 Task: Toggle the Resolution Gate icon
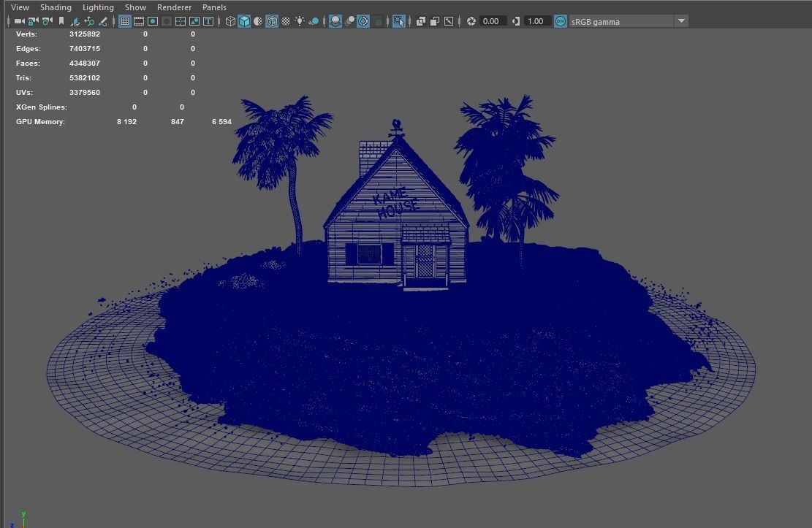(x=153, y=21)
